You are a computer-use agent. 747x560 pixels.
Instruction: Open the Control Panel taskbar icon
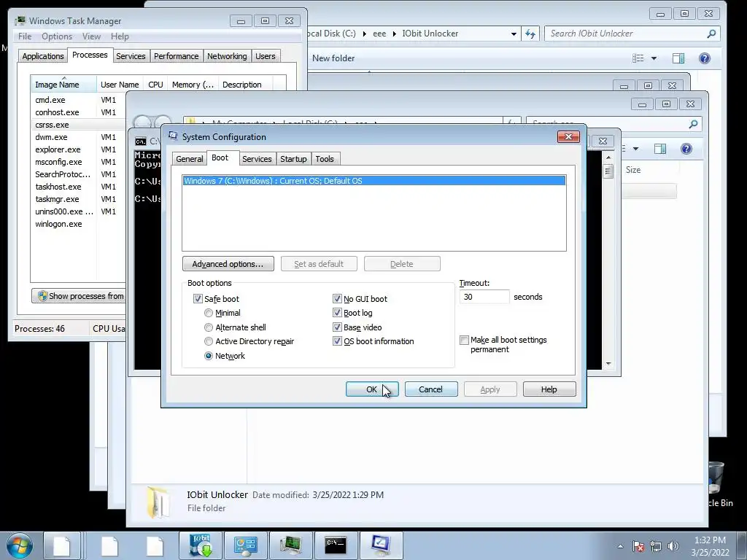coord(245,545)
